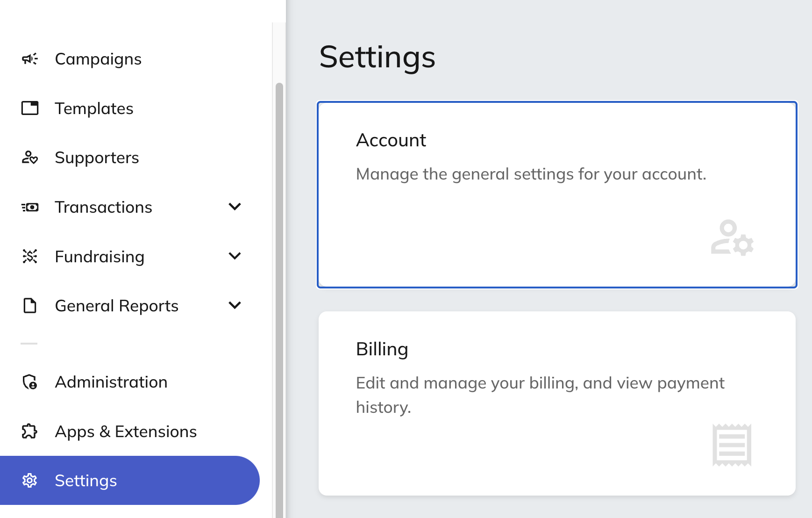812x518 pixels.
Task: Click the receipt icon in Billing card
Action: click(x=732, y=445)
